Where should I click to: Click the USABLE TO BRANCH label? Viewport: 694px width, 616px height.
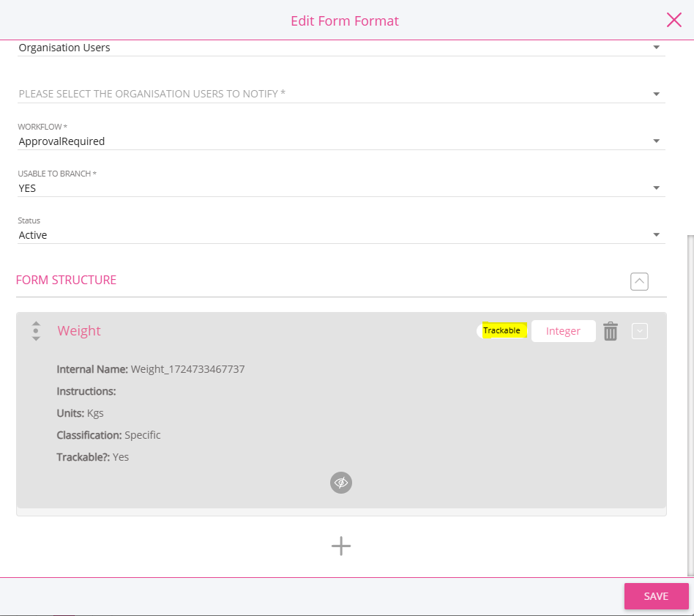point(57,174)
